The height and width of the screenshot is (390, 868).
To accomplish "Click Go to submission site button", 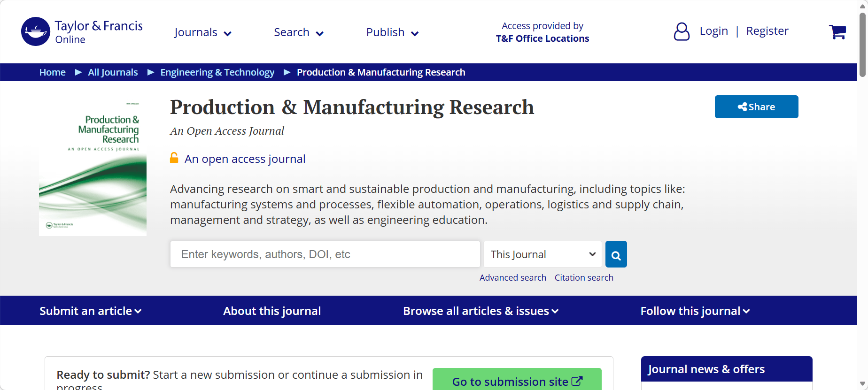I will pyautogui.click(x=517, y=379).
